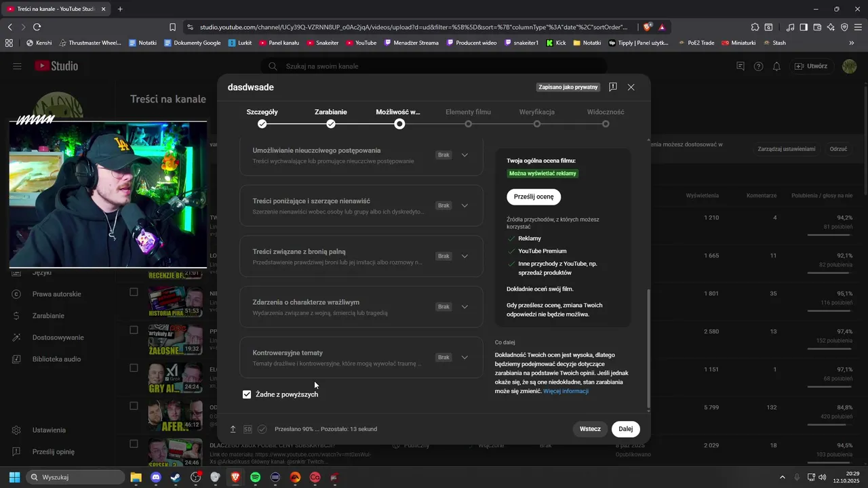Expand Treści związane z bronią palną

465,256
